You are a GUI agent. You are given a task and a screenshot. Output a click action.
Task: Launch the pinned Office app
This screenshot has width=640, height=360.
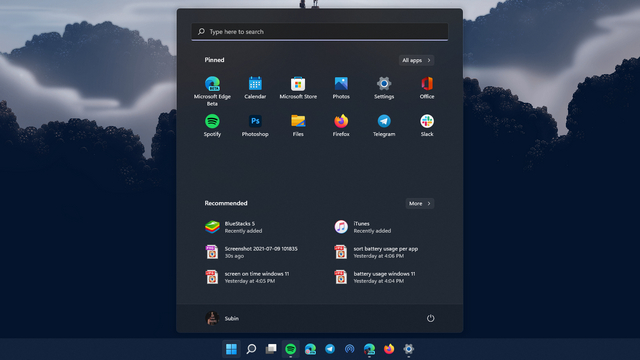coord(427,88)
